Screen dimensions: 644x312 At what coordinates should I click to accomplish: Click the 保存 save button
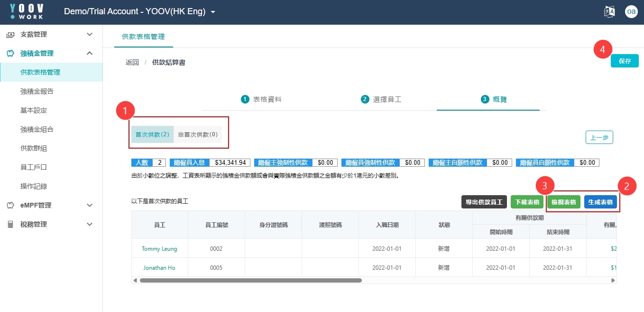(625, 61)
